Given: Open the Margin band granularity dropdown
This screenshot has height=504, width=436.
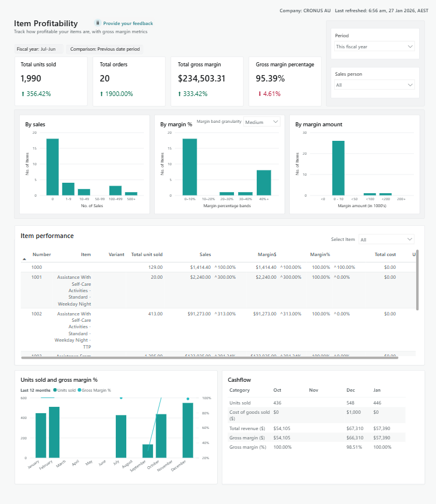Looking at the screenshot, I should (261, 122).
